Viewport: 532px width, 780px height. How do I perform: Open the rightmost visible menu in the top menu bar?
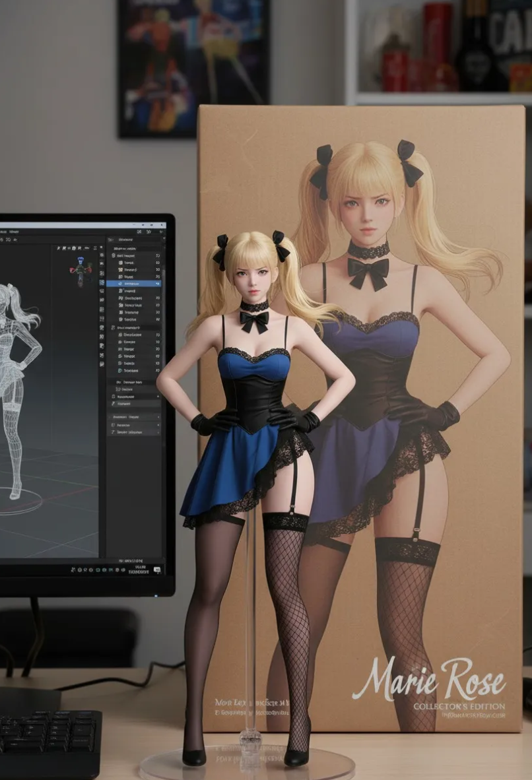coord(15,232)
